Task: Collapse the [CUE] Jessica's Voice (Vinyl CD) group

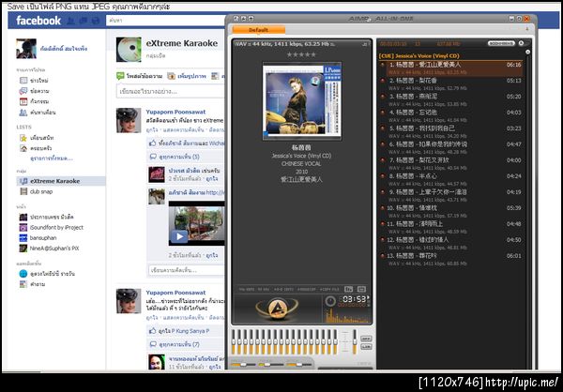Action: tap(418, 56)
